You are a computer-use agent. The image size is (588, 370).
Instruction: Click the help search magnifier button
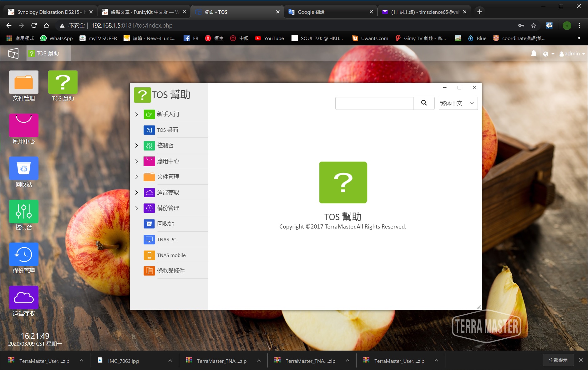pos(424,103)
